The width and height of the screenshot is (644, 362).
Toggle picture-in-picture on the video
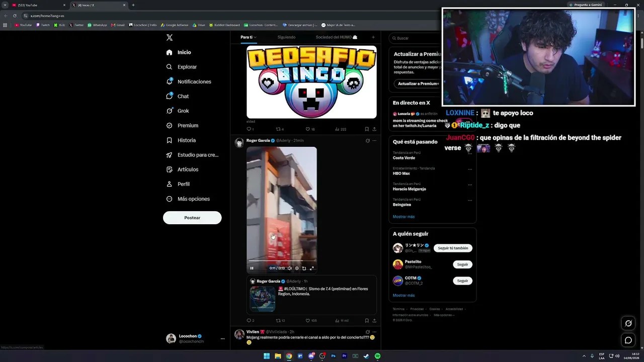[x=304, y=268]
